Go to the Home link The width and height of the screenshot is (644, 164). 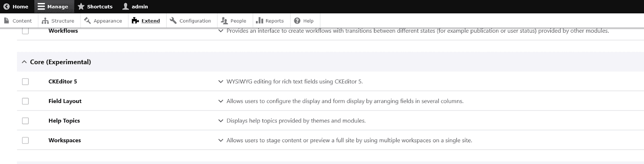[16, 6]
